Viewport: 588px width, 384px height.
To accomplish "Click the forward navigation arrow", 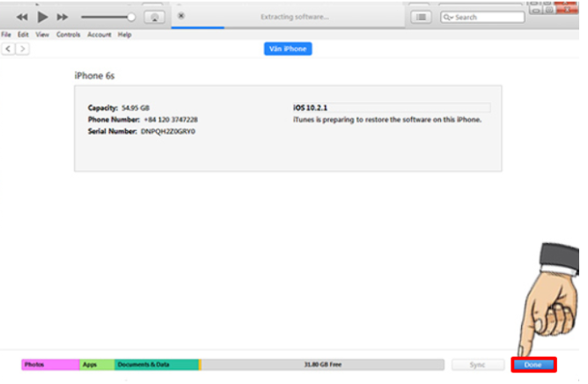I will [x=22, y=48].
